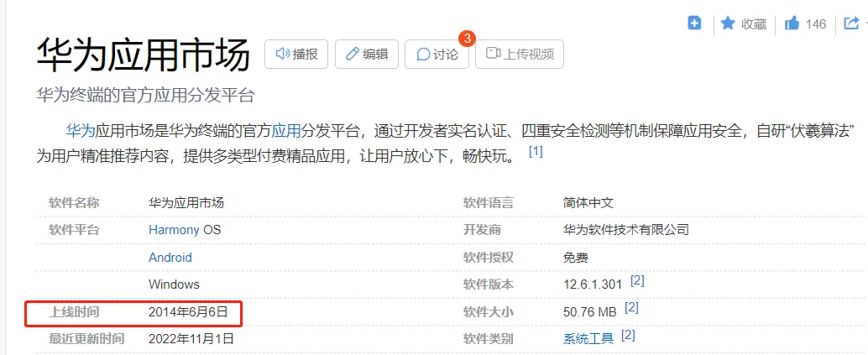Open the 系统工具 category link
The height and width of the screenshot is (355, 868).
coord(588,338)
